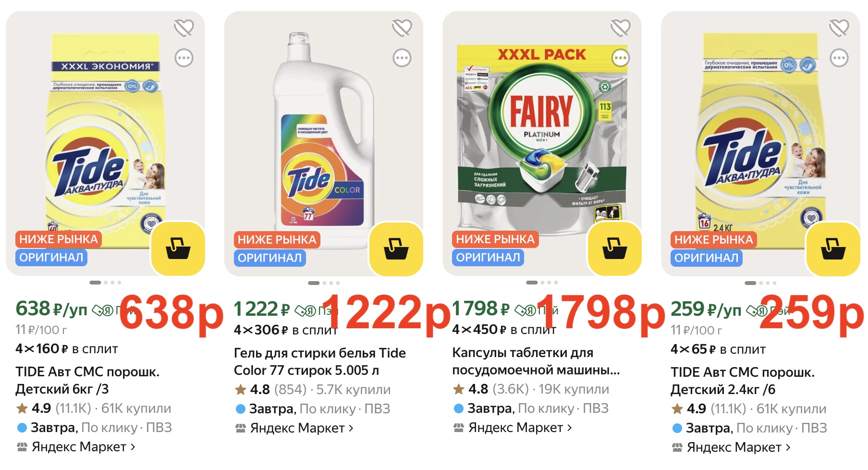The width and height of the screenshot is (868, 470).
Task: Open product title TIDE Авт СМС Детский 6кг
Action: tap(87, 380)
